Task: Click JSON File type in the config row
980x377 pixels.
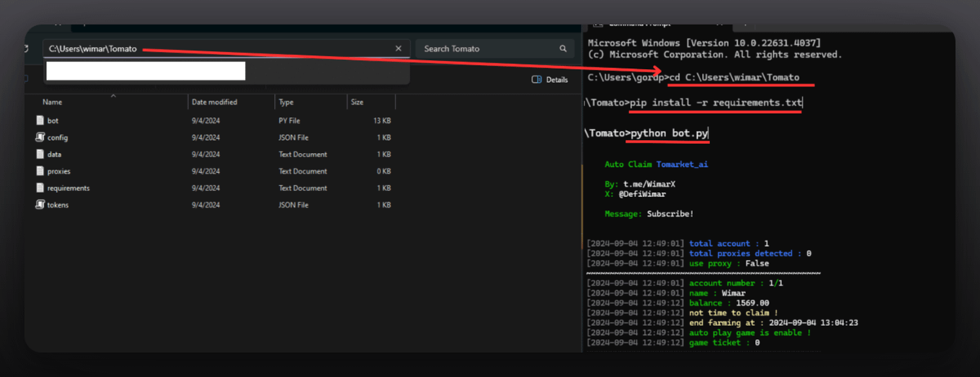Action: pos(294,138)
